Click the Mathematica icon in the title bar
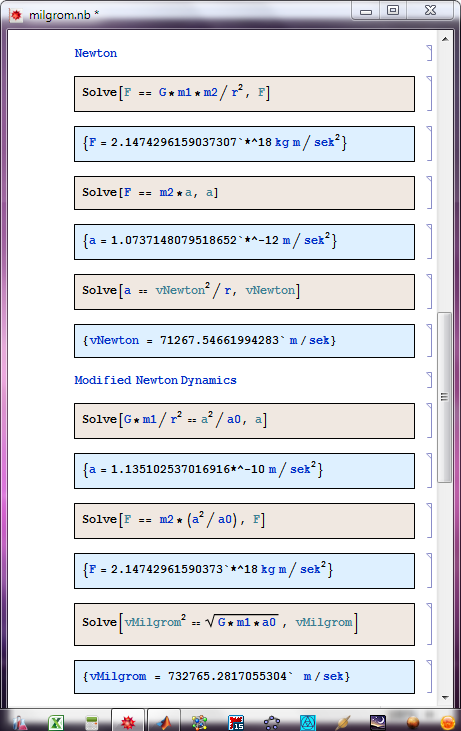 tap(16, 15)
